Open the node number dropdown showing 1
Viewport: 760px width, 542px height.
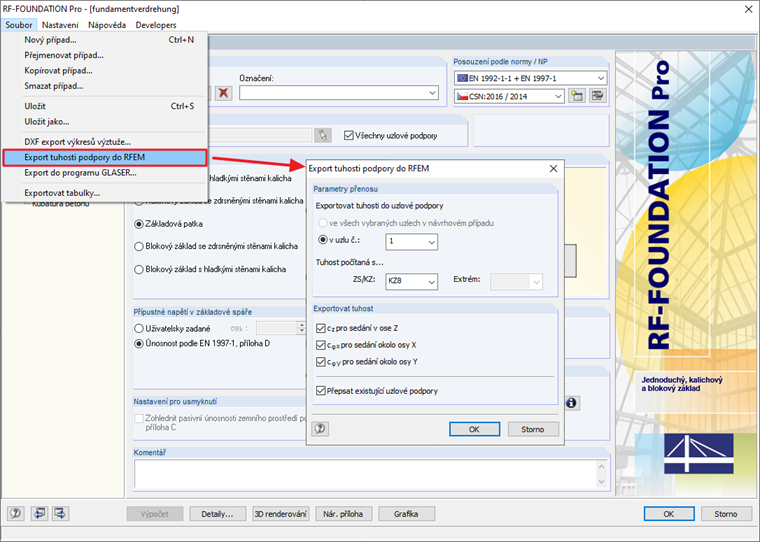(412, 241)
